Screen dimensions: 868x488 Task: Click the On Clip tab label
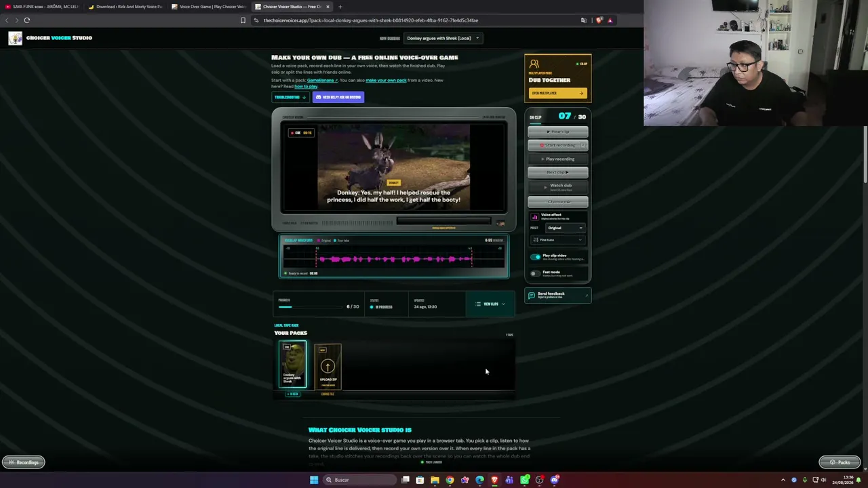[536, 117]
